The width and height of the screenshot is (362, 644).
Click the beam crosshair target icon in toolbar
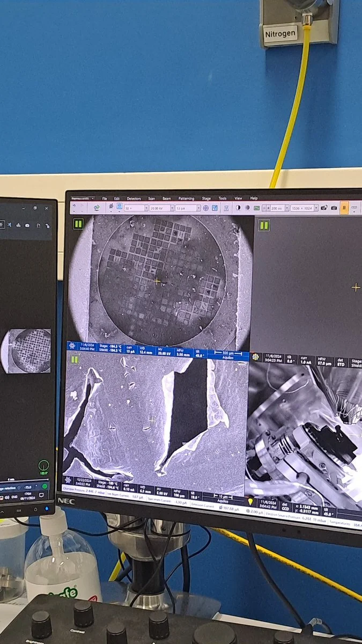[206, 208]
